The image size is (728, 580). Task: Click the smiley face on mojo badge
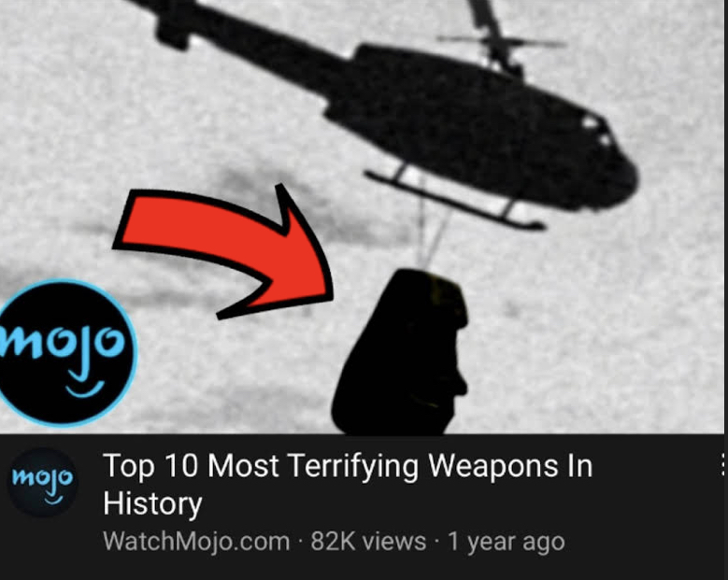tap(85, 389)
